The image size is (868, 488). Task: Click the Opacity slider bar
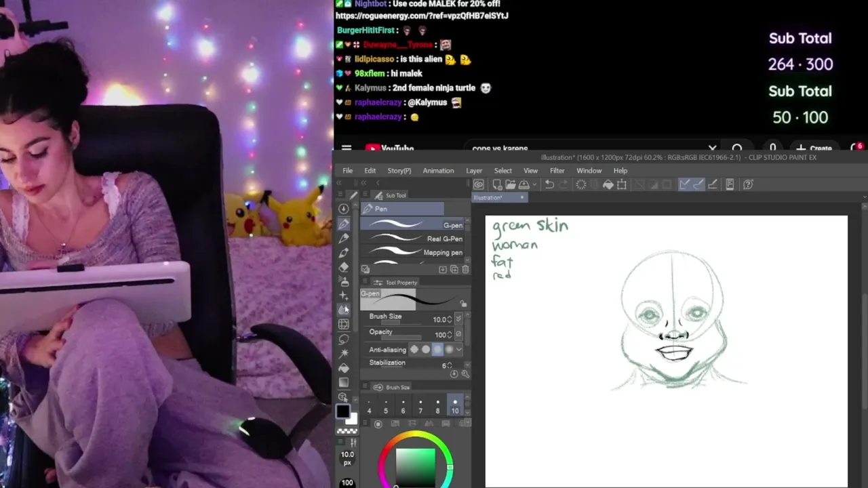pos(401,338)
